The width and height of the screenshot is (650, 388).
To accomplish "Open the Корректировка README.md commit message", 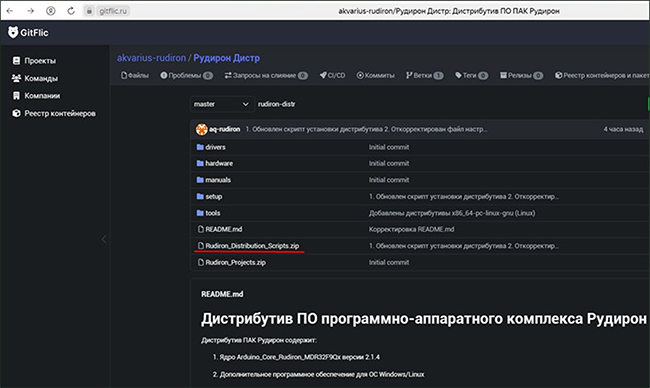I will pyautogui.click(x=411, y=229).
